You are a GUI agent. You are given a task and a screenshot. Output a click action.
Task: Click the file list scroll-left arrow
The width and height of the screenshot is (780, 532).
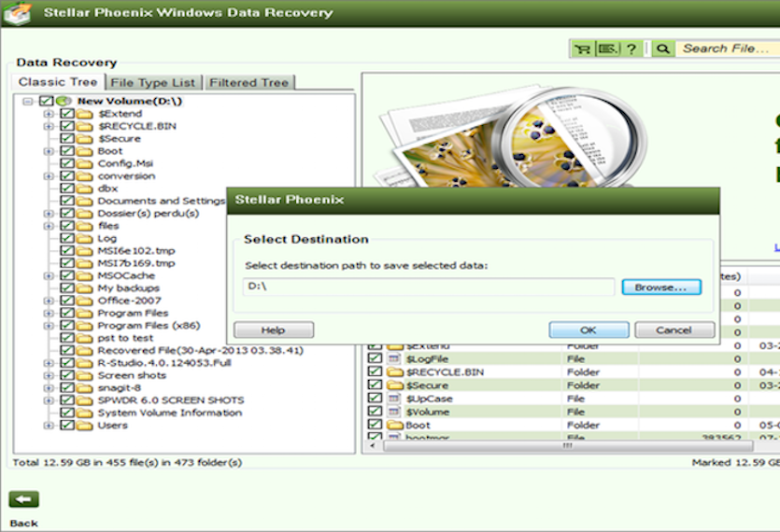tap(373, 446)
